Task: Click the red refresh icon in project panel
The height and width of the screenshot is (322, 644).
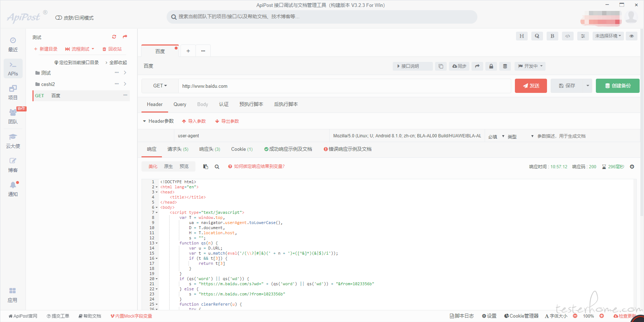Action: coord(114,37)
